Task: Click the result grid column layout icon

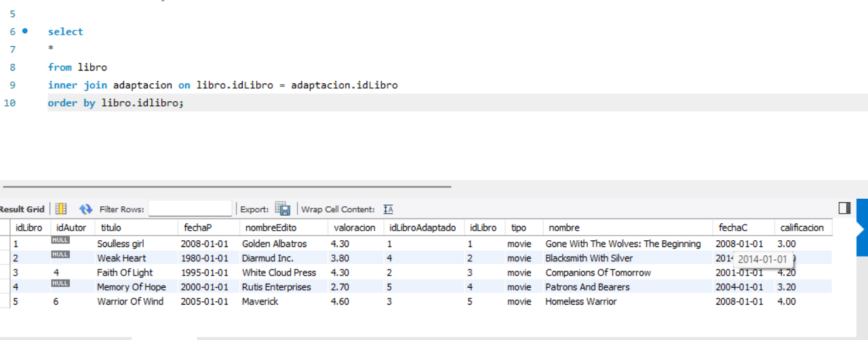Action: pyautogui.click(x=61, y=209)
